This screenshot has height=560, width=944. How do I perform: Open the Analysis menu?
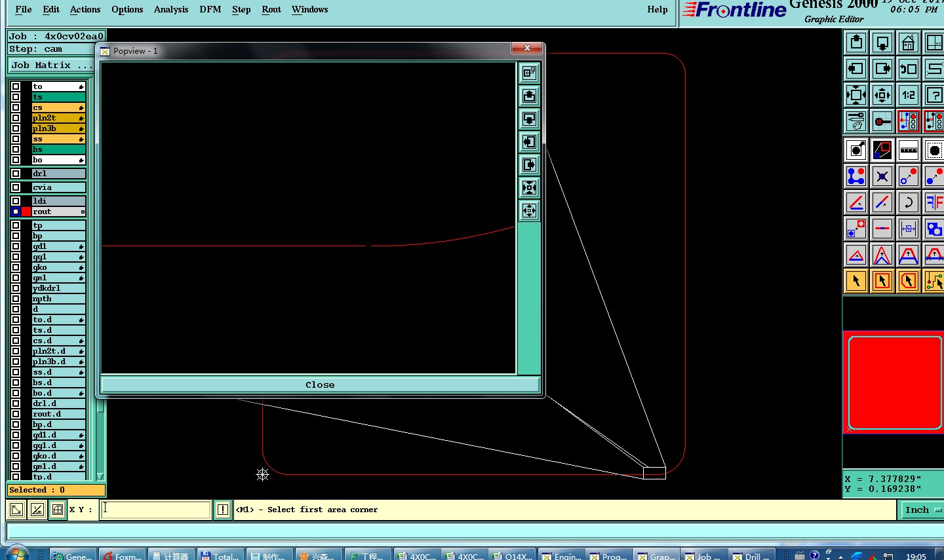pos(171,9)
